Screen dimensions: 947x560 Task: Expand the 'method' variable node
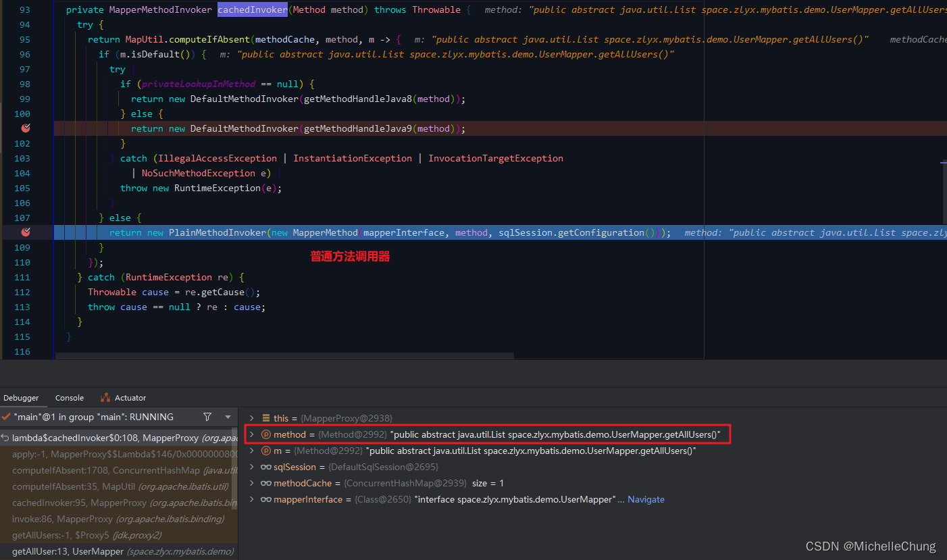tap(252, 434)
